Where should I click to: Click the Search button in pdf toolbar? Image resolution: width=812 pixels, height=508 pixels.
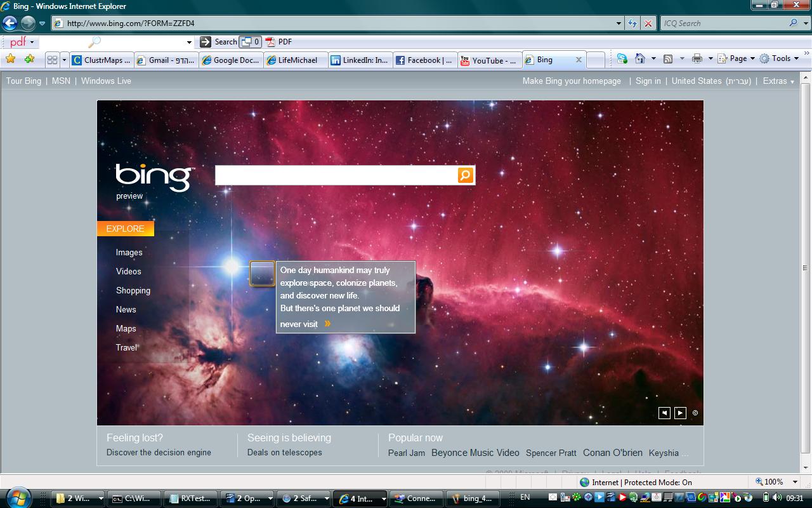pyautogui.click(x=219, y=42)
